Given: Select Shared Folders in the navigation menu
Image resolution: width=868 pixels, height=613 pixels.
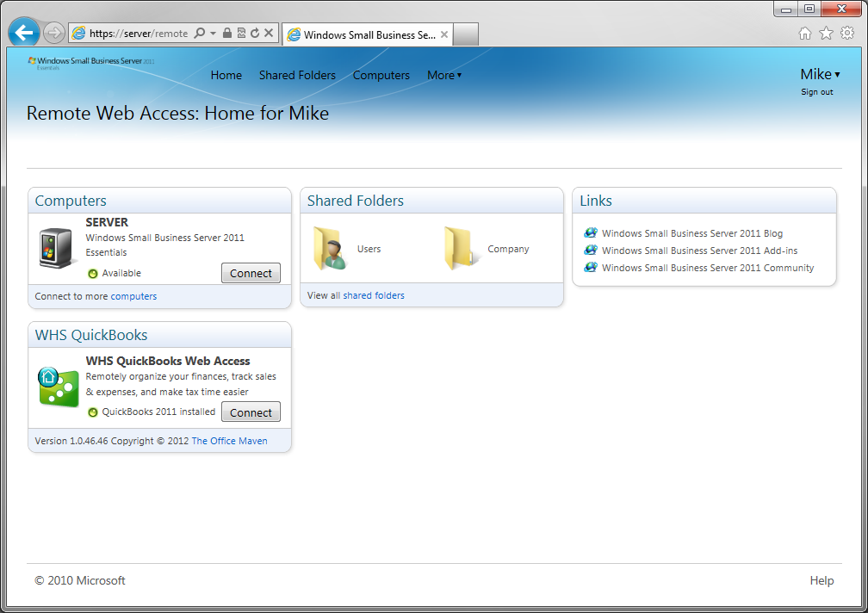Looking at the screenshot, I should [297, 75].
